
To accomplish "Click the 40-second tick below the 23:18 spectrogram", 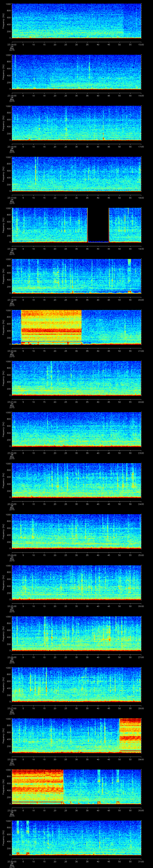I will (98, 249).
